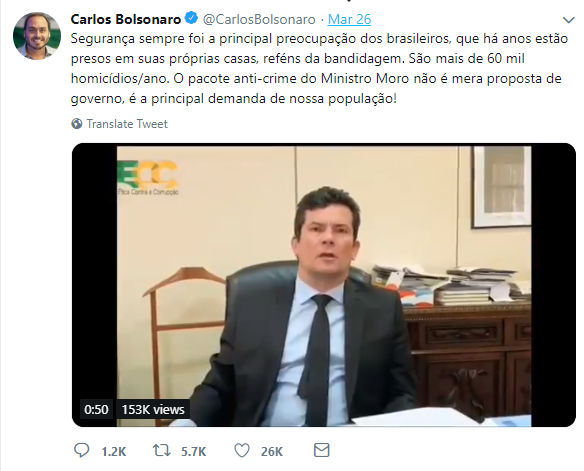Click the ECC logo in video

click(148, 178)
